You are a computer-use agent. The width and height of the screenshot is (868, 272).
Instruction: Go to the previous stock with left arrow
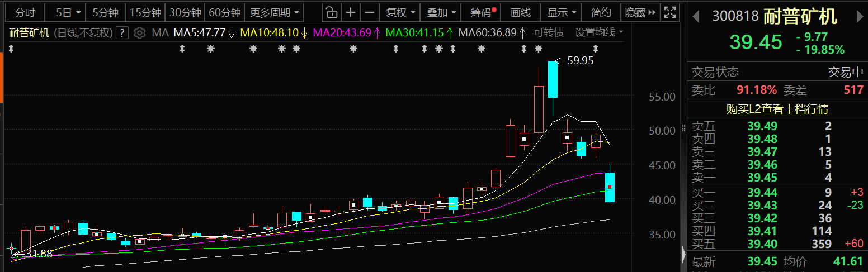pos(696,17)
